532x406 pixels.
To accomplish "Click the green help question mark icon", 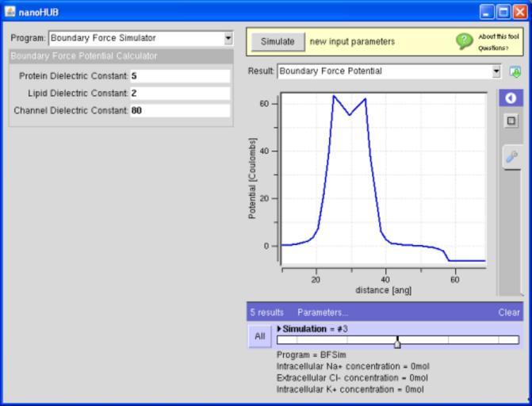I will click(465, 41).
